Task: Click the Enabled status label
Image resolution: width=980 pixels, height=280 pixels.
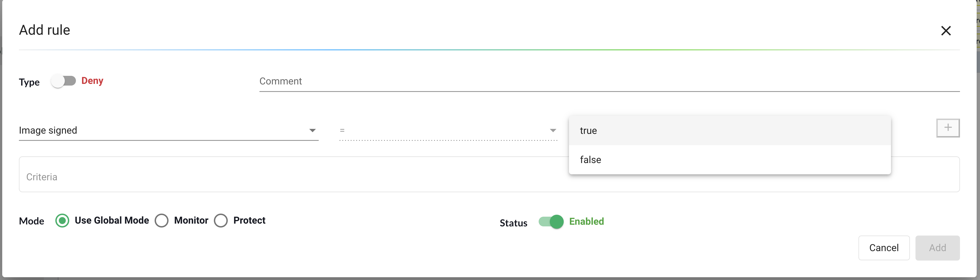Action: tap(586, 221)
